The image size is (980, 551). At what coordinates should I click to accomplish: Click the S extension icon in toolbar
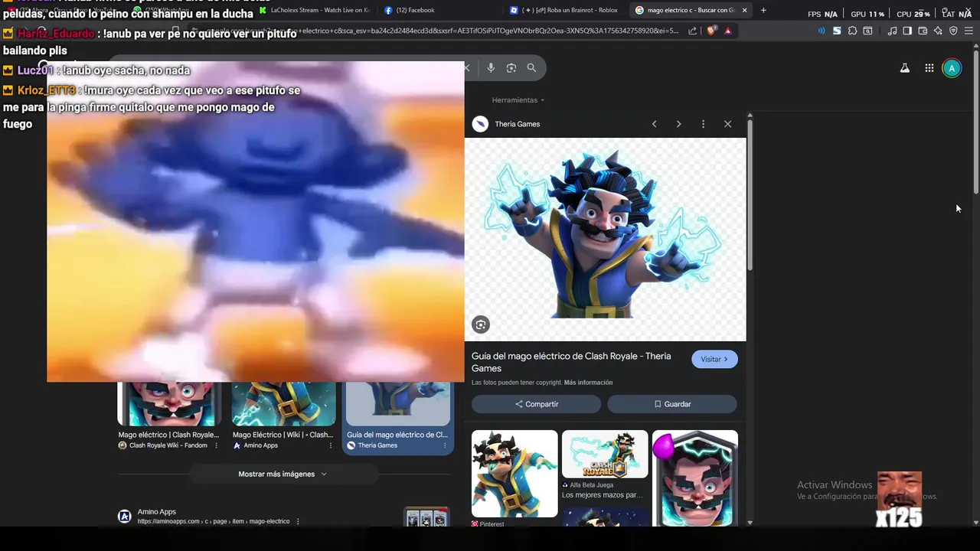coord(837,31)
